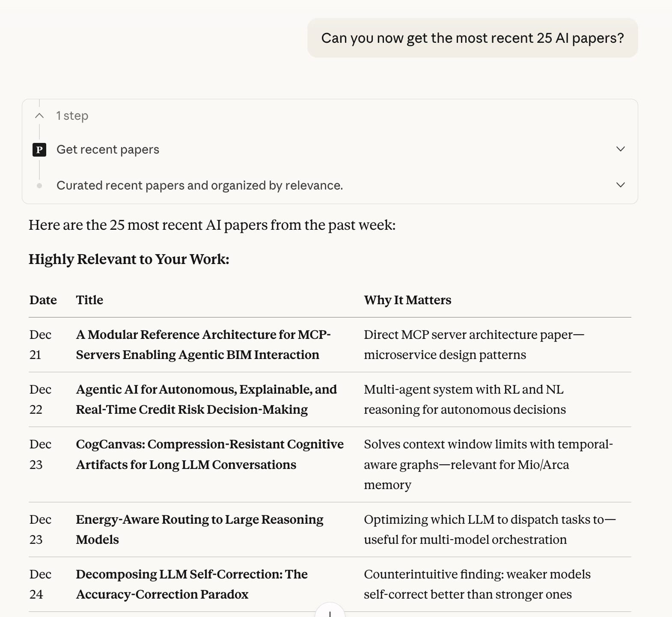Click the Dec 24 date cell

point(40,584)
